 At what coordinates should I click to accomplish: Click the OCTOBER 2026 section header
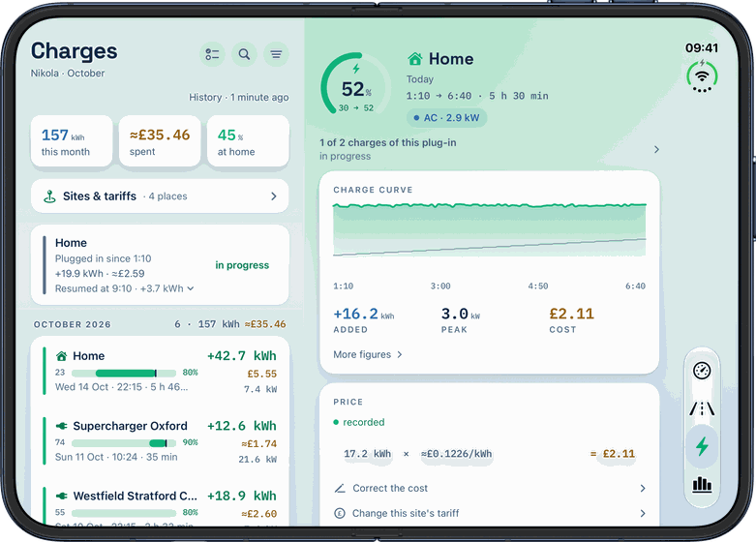coord(72,324)
